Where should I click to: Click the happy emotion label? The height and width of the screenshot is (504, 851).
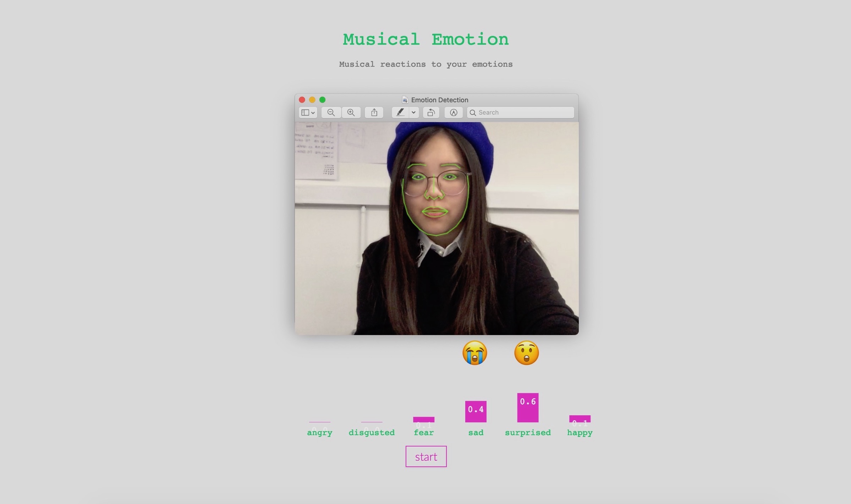point(580,433)
